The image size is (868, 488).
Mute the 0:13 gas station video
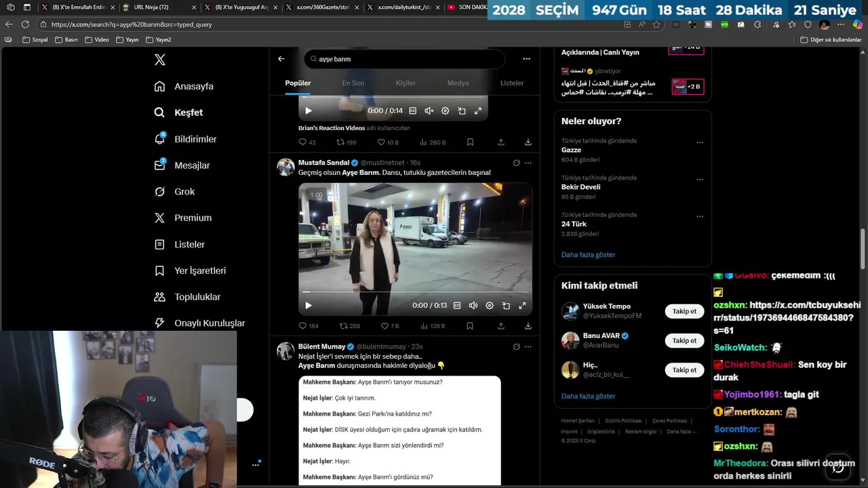point(473,306)
